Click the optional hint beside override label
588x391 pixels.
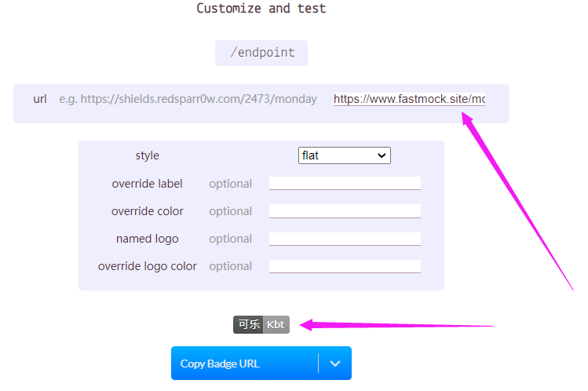click(x=230, y=184)
